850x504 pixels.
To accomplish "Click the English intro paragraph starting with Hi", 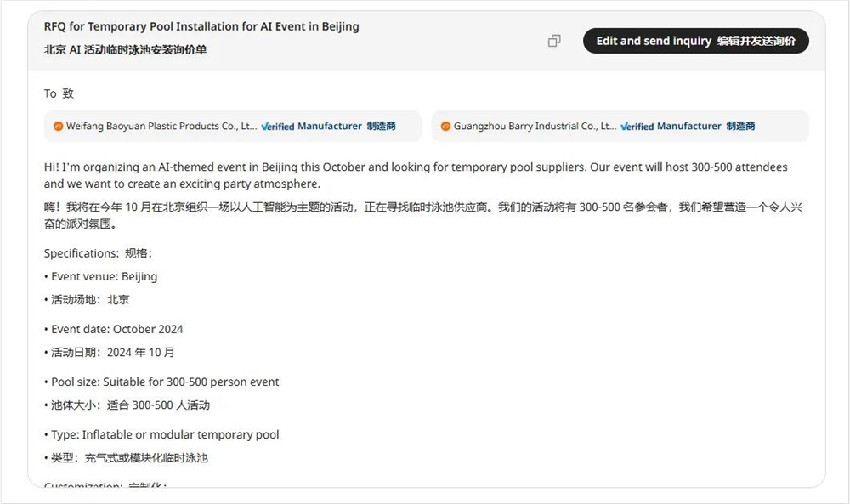I will 415,175.
